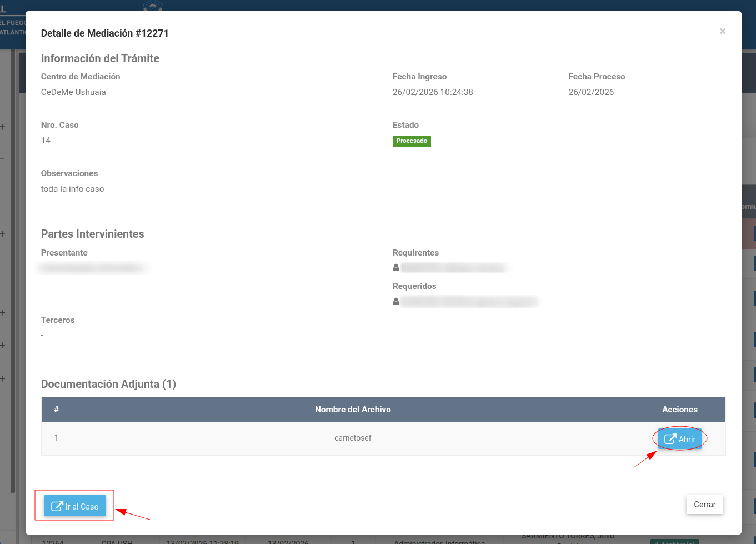
Task: Click the green Procesado status badge
Action: 412,141
